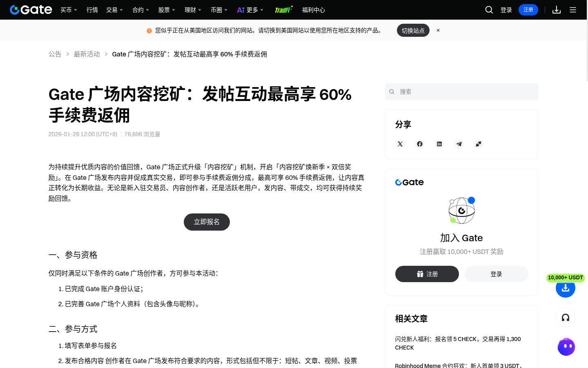Expand the 股票 dropdown menu
The height and width of the screenshot is (368, 588).
[x=167, y=10]
